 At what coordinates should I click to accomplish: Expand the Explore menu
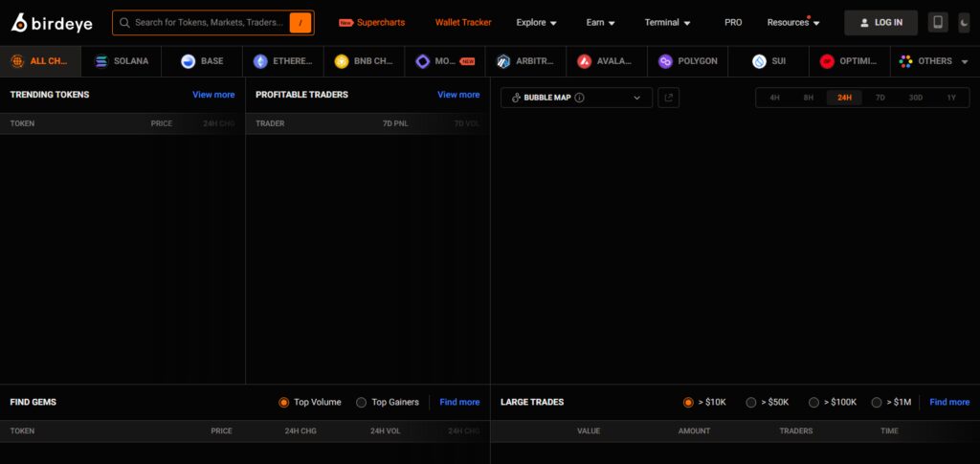(536, 22)
